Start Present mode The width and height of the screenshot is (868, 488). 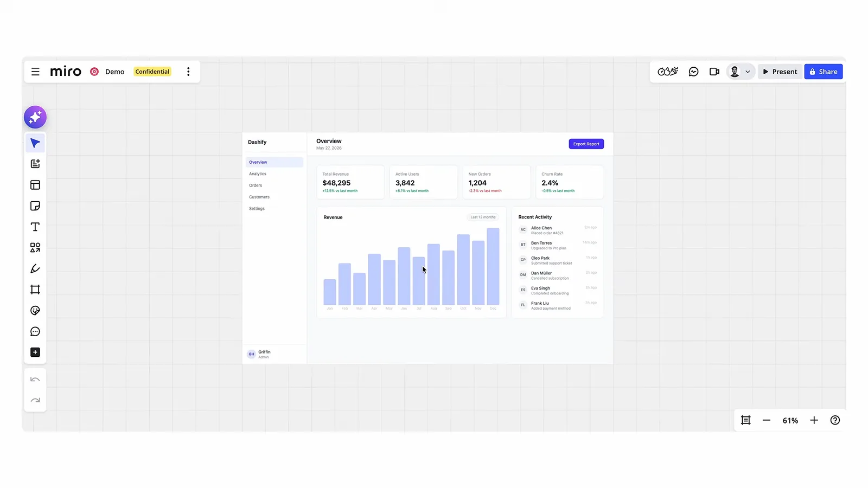click(780, 72)
